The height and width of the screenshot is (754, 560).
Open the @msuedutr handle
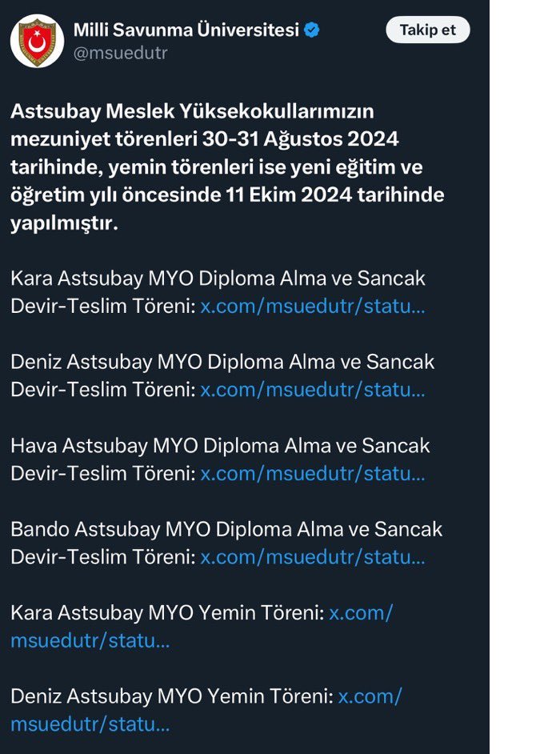coord(120,54)
